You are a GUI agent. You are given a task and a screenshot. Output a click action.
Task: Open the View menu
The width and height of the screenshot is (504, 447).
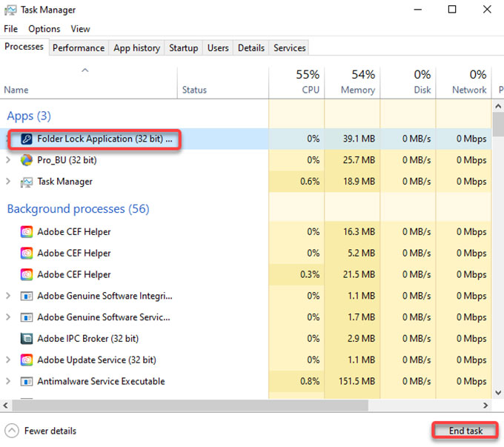[x=80, y=29]
